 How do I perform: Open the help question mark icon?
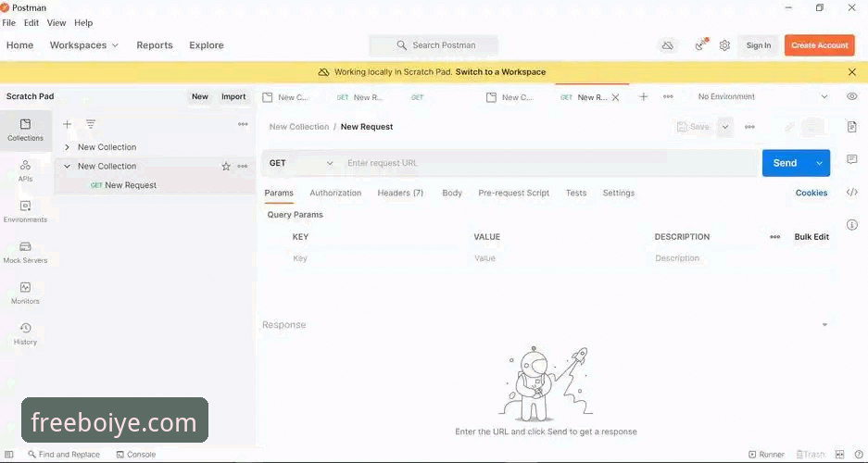[859, 455]
